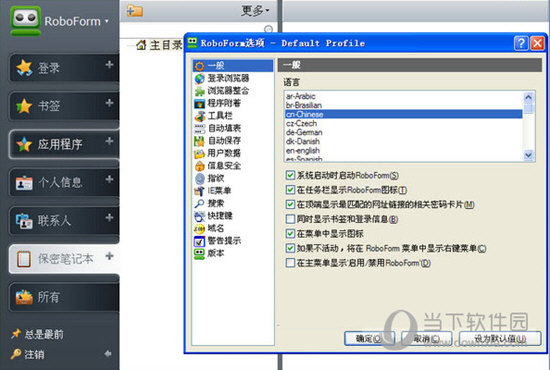Enable 在主菜单显示启用/禁用RoboForm checkbox
This screenshot has width=550, height=370.
click(290, 263)
